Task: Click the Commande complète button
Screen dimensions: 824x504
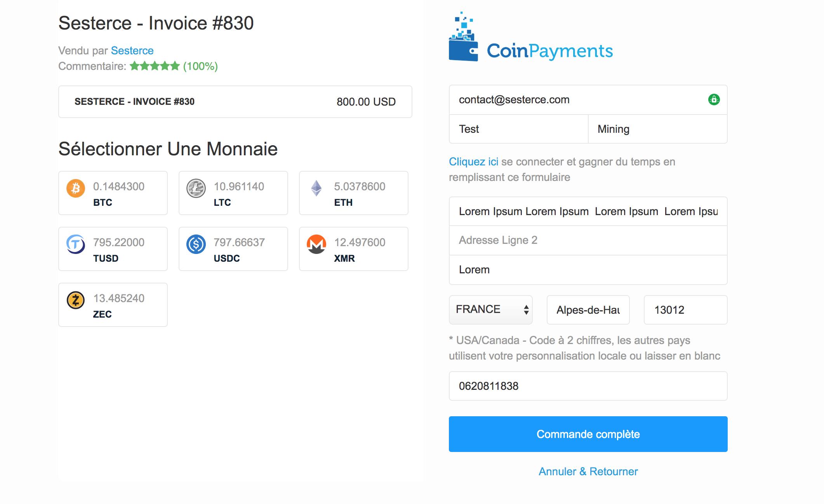Action: pos(588,434)
